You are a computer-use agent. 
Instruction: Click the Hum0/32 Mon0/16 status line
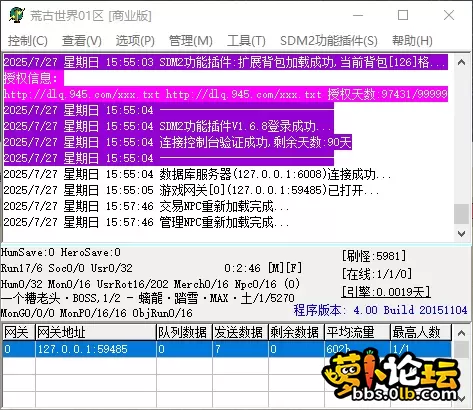click(150, 284)
